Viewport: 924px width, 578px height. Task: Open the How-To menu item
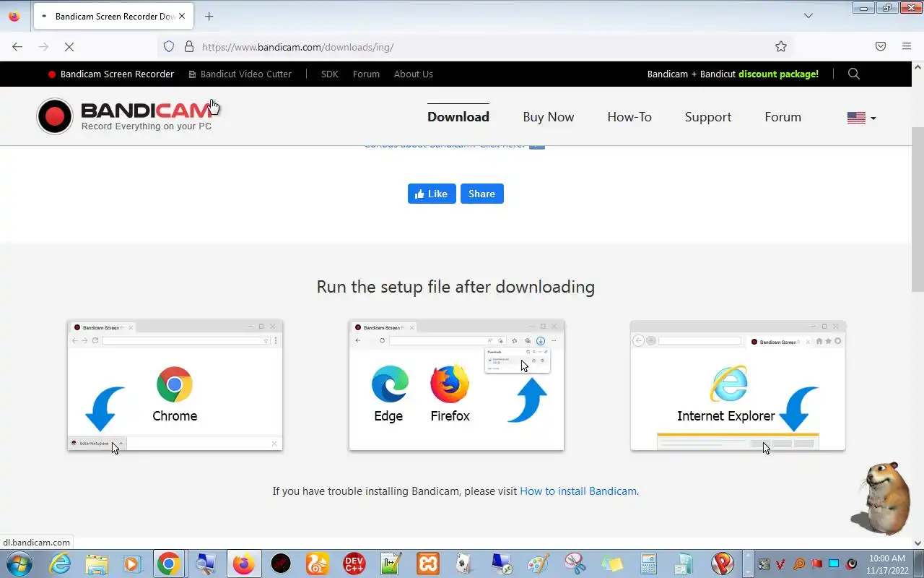point(629,117)
